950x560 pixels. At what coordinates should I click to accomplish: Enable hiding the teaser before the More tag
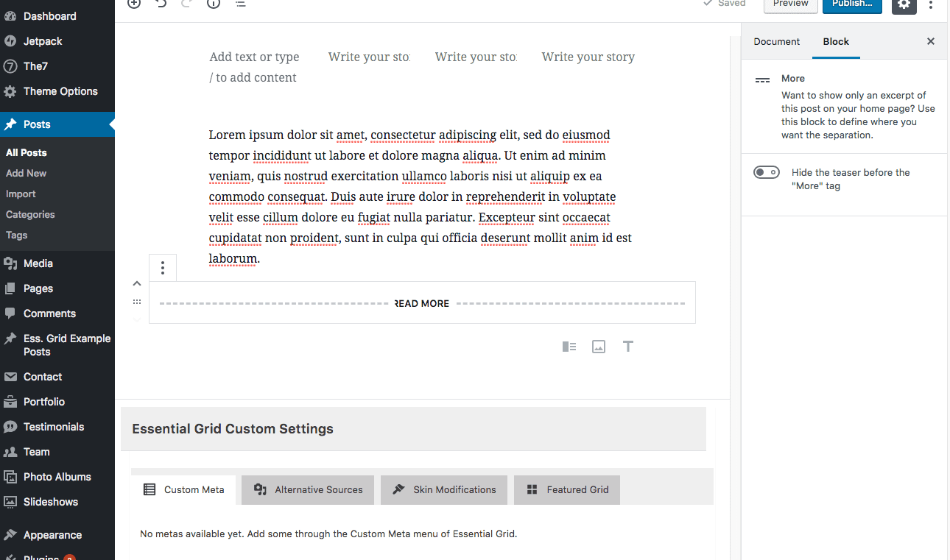tap(766, 171)
